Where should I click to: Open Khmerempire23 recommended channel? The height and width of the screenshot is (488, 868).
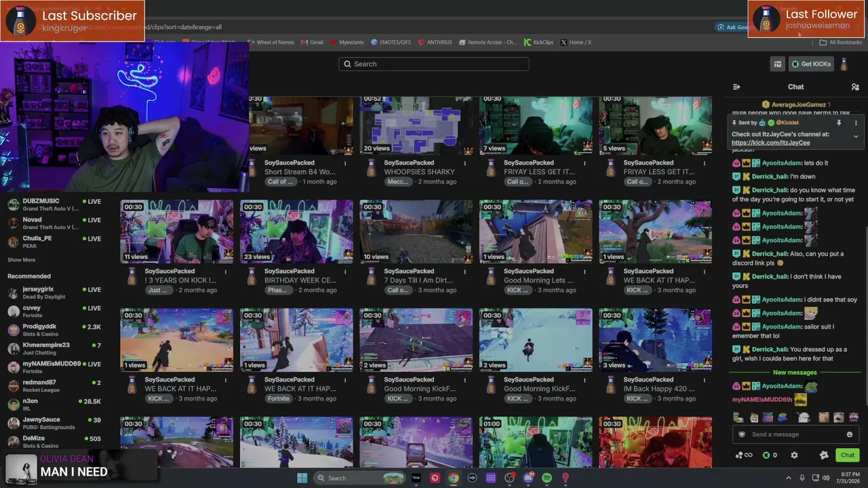pyautogui.click(x=54, y=348)
